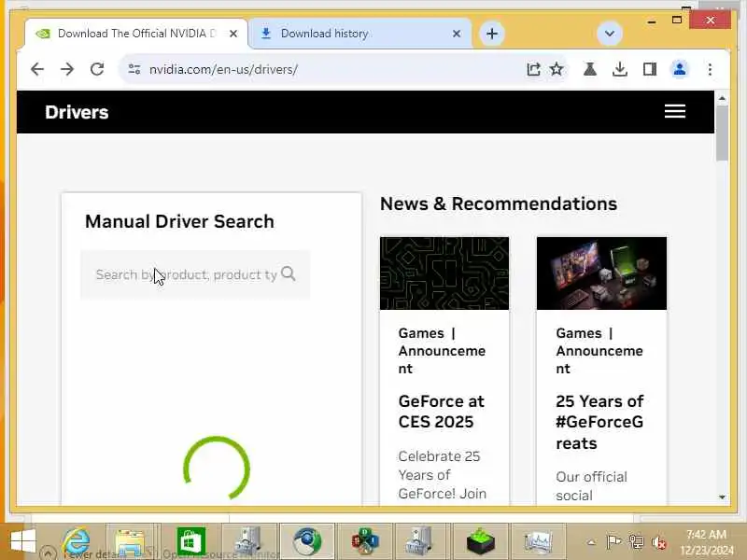The height and width of the screenshot is (560, 747).
Task: Switch to the Download history tab
Action: (359, 34)
